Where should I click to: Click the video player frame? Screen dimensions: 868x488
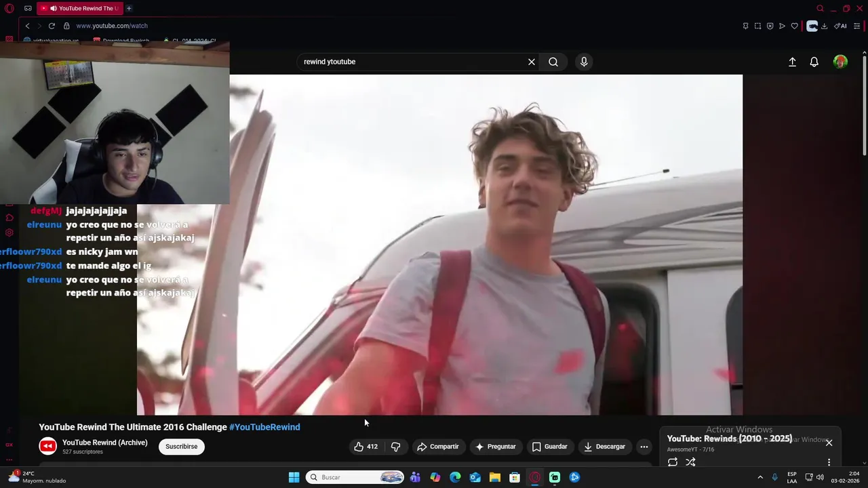coord(439,245)
